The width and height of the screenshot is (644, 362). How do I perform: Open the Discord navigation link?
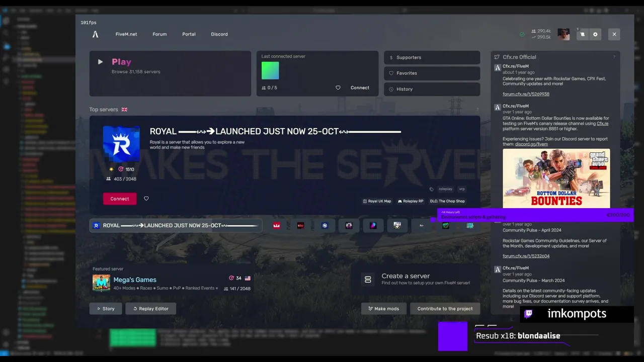[219, 34]
